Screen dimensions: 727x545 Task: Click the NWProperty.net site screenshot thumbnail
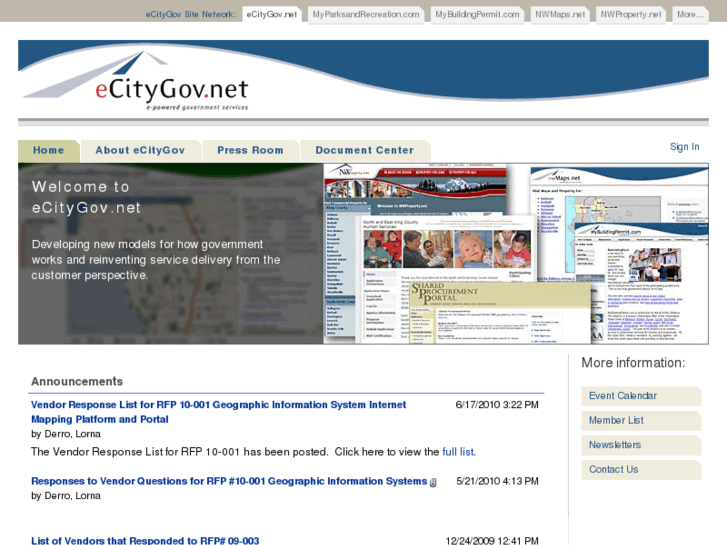click(x=415, y=190)
